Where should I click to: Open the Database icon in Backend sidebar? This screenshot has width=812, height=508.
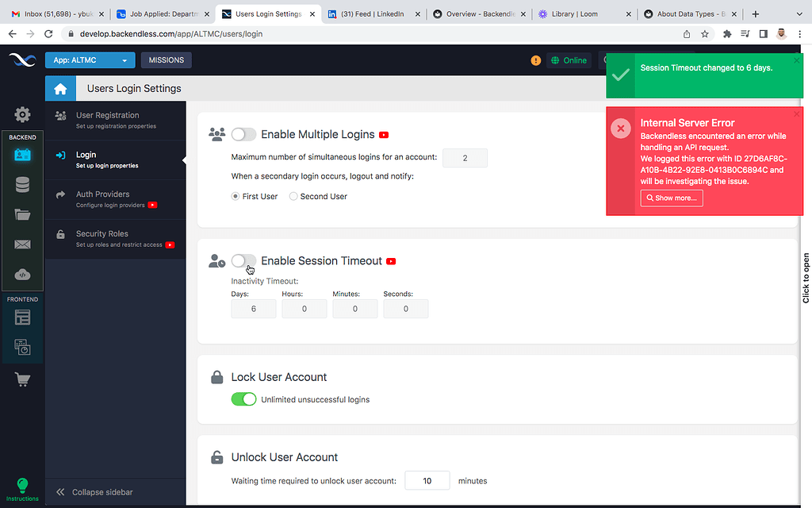point(22,185)
